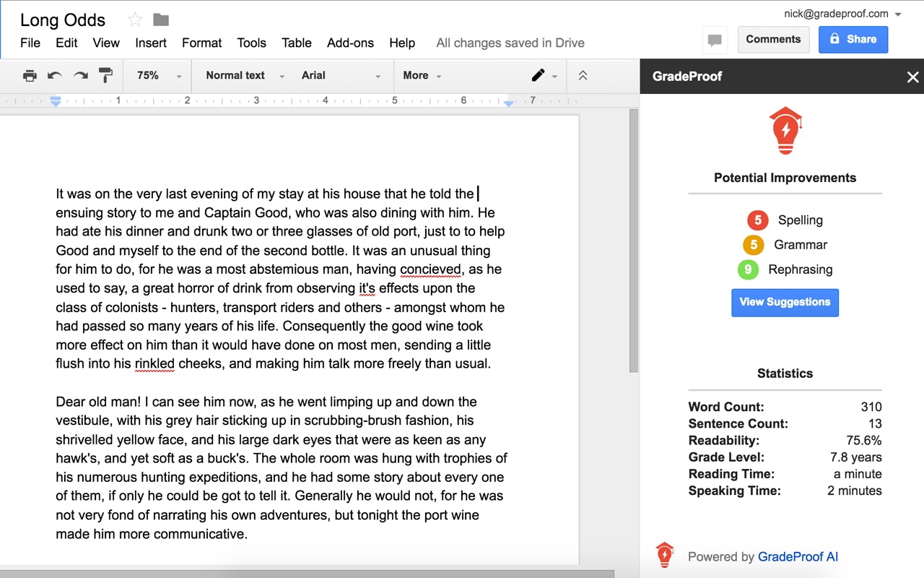Hide the menus with double-chevron icon
This screenshot has width=924, height=578.
[x=583, y=75]
